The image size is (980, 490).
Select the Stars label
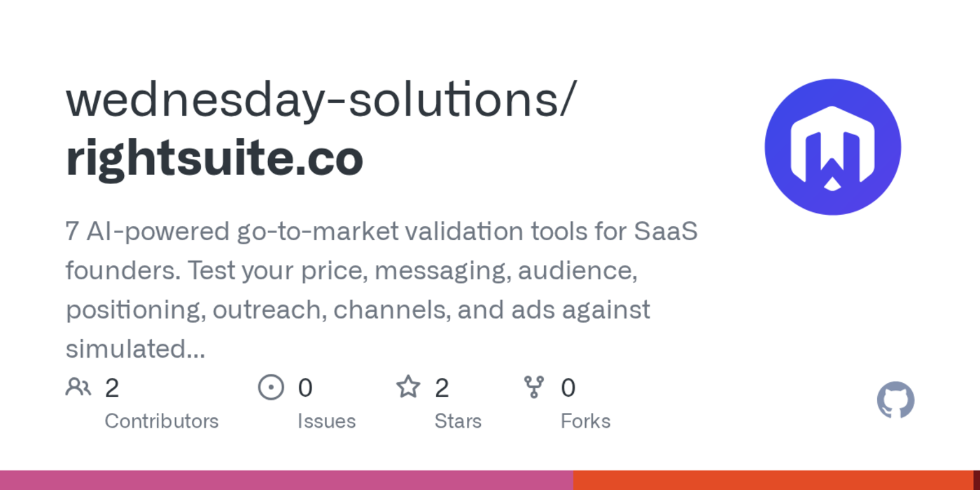point(458,421)
